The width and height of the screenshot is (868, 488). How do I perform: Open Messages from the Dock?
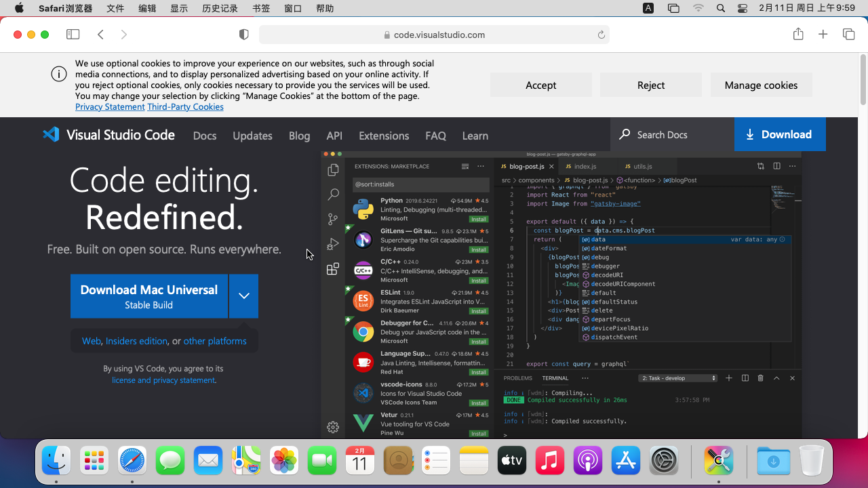(x=170, y=462)
